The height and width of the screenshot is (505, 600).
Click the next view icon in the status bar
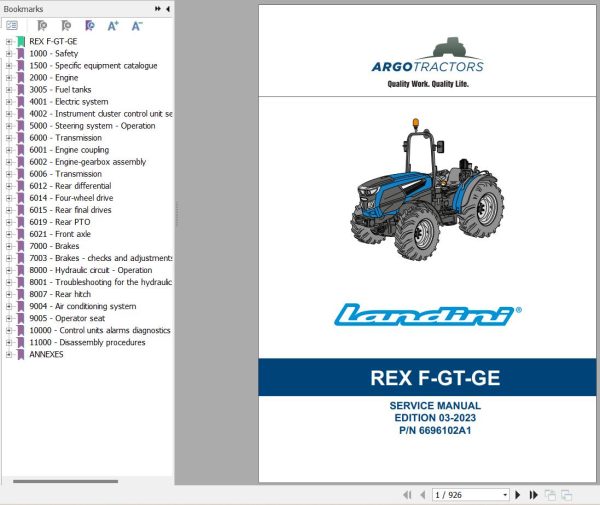(566, 495)
